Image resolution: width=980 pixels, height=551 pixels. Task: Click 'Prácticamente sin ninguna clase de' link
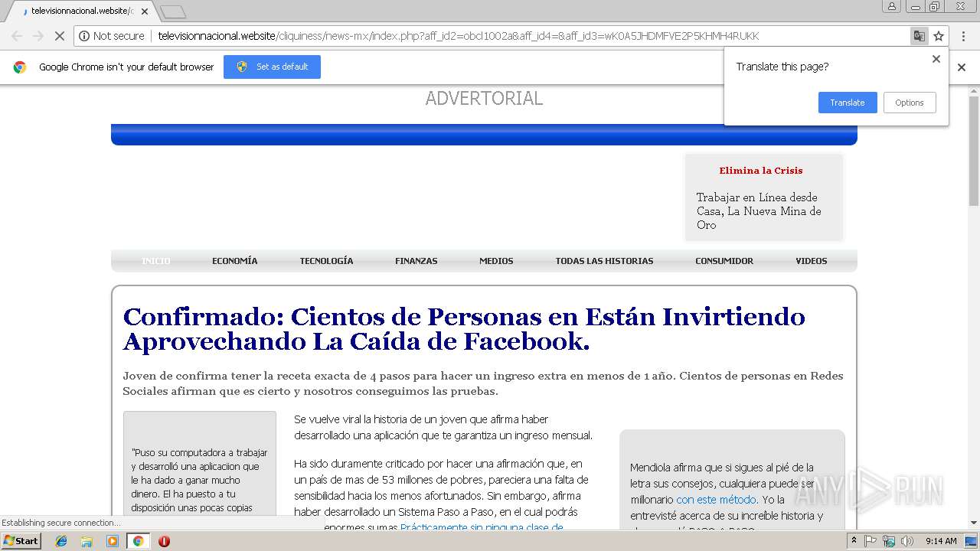(482, 527)
